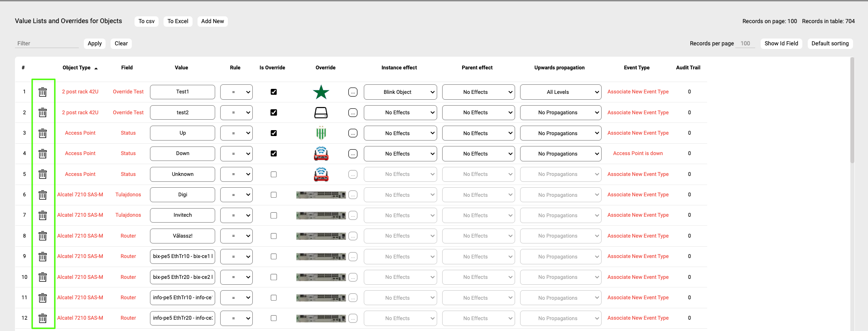Click the Field column header
868x331 pixels.
127,68
